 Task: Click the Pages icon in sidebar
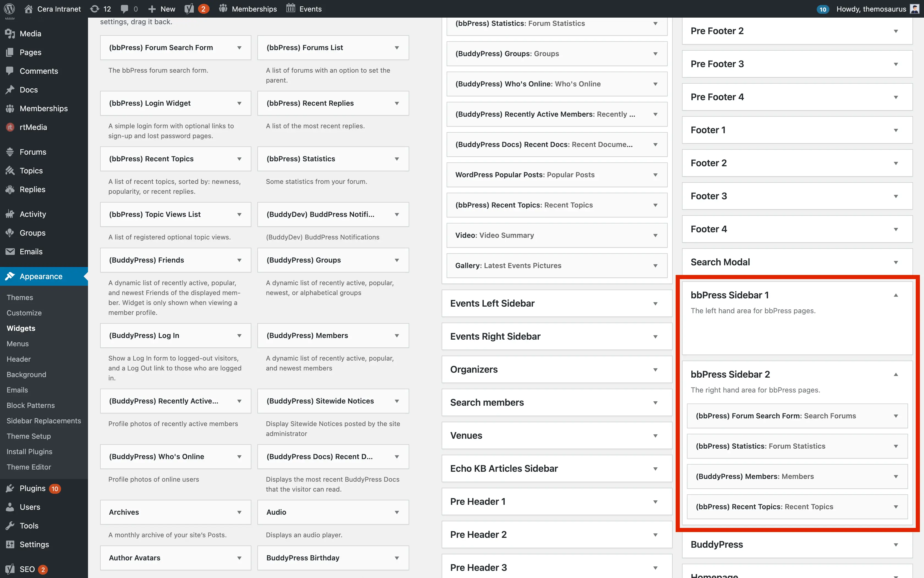[10, 52]
